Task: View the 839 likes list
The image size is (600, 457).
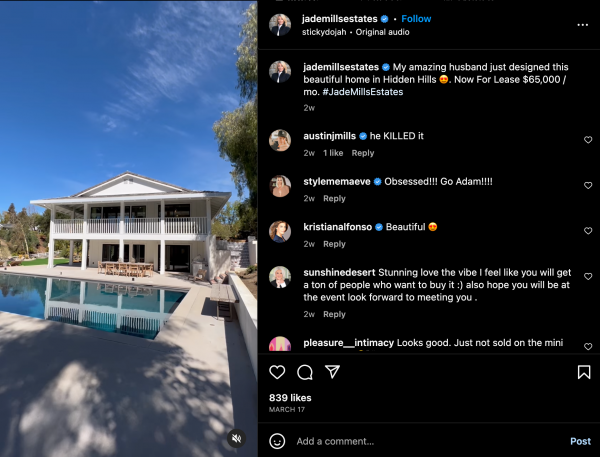Action: pyautogui.click(x=290, y=398)
